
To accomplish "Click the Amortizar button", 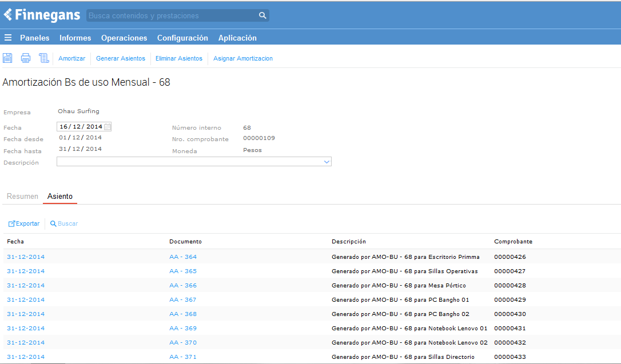I will (71, 58).
